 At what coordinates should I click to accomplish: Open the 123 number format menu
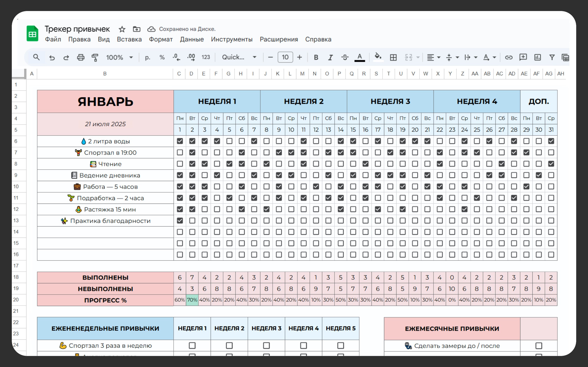point(206,57)
